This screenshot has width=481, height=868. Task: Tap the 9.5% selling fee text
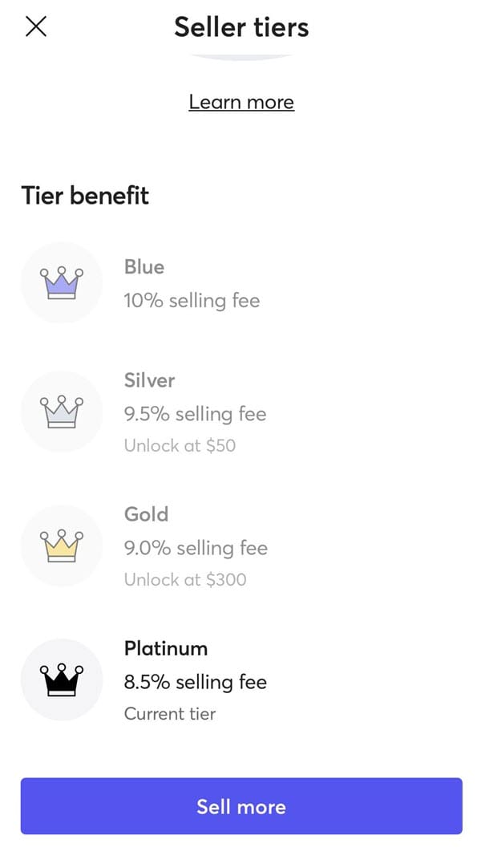195,414
